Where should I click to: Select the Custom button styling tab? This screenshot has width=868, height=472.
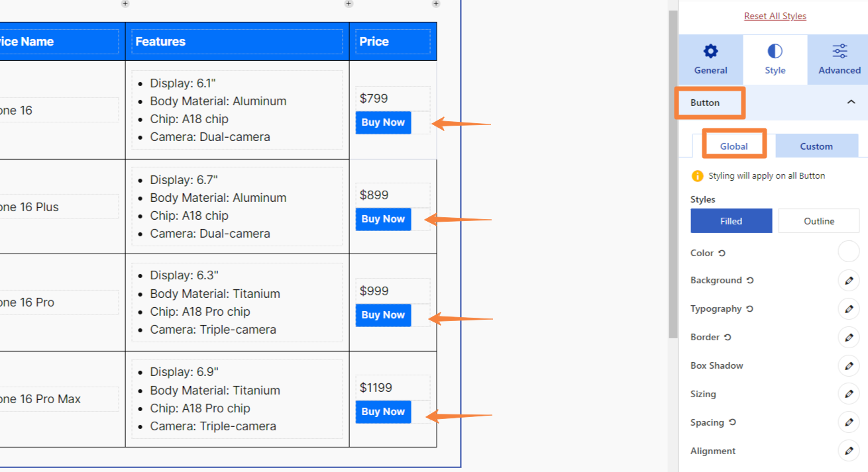[816, 146]
